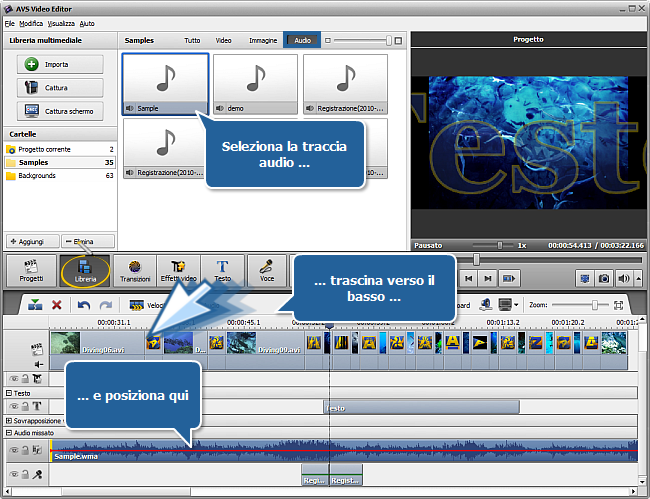Collapse the Audio missato track group
The height and width of the screenshot is (499, 650).
(9, 433)
